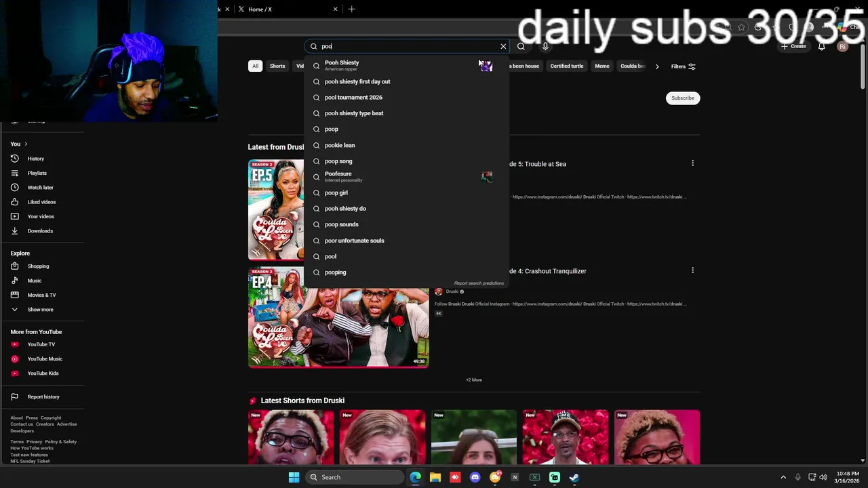Open options menu for Episode 4 video
Image resolution: width=868 pixels, height=488 pixels.
coord(692,270)
